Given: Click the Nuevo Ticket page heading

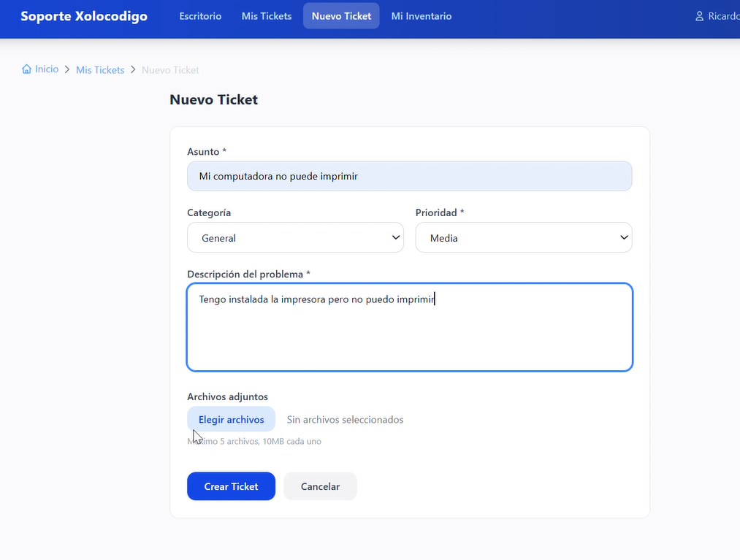Looking at the screenshot, I should coord(214,99).
